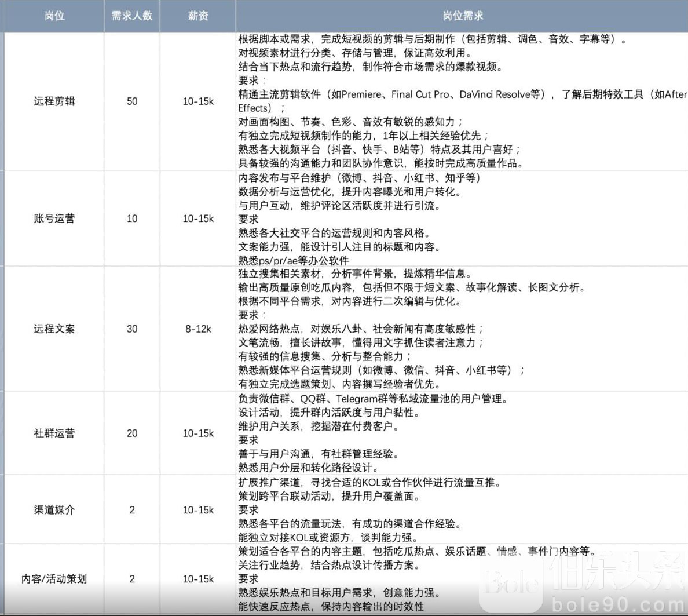The width and height of the screenshot is (688, 616).
Task: Select the headcount cell showing 30
Action: (x=132, y=329)
